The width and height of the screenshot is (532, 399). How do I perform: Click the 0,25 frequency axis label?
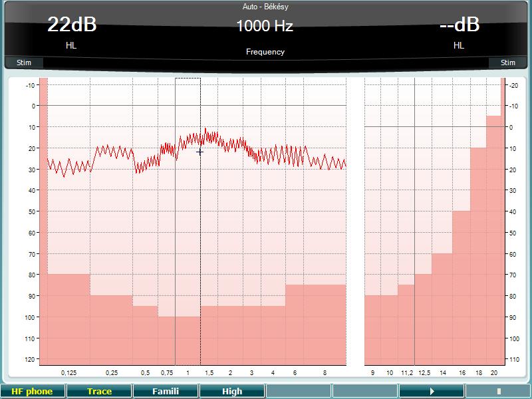pos(112,373)
